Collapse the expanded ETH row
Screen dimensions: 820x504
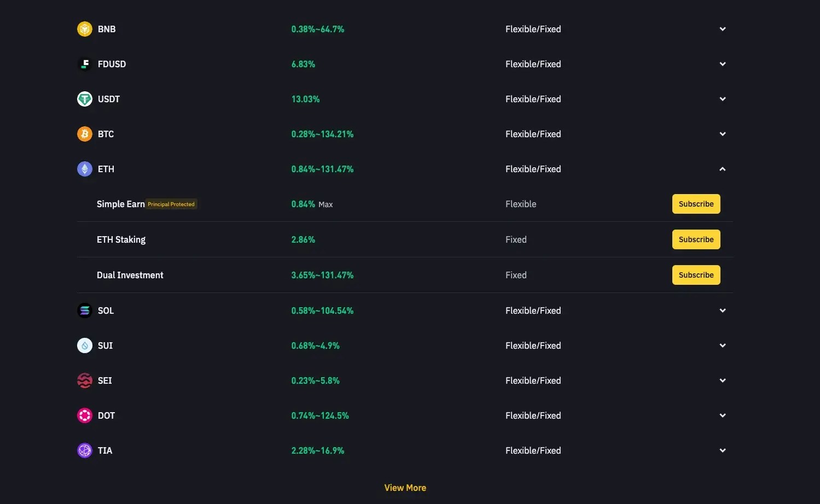pos(722,168)
